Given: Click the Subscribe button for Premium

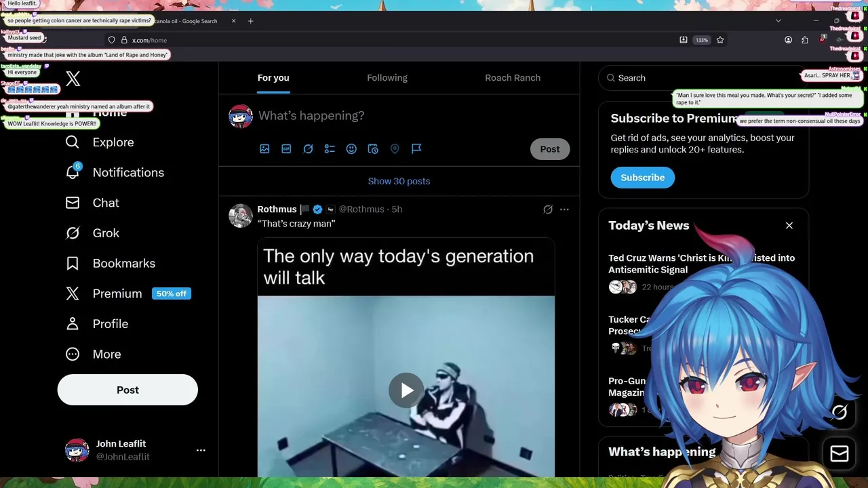Looking at the screenshot, I should tap(643, 178).
